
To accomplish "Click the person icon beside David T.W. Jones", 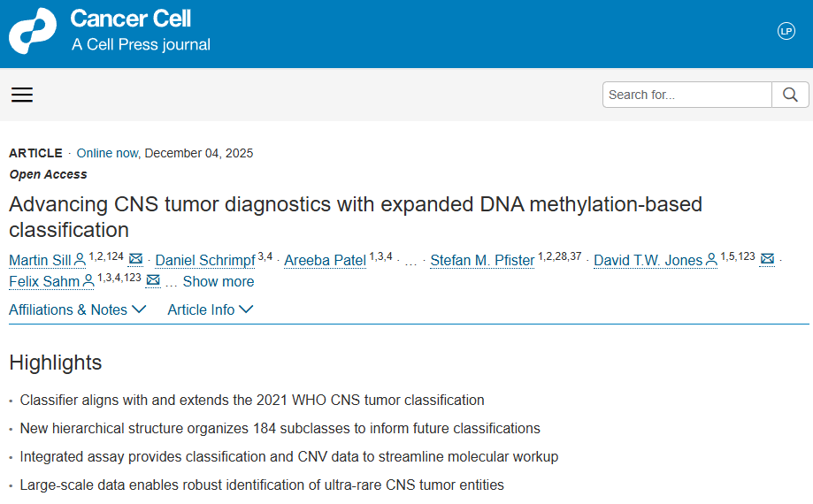I will coord(711,260).
